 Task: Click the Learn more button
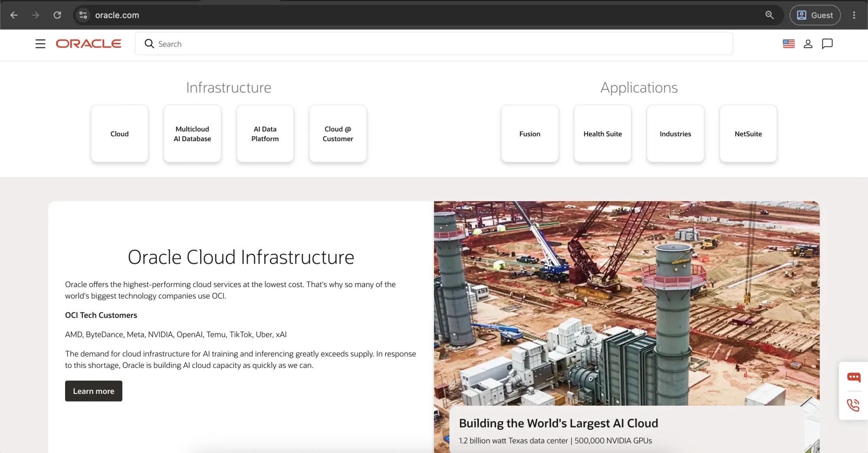coord(94,391)
